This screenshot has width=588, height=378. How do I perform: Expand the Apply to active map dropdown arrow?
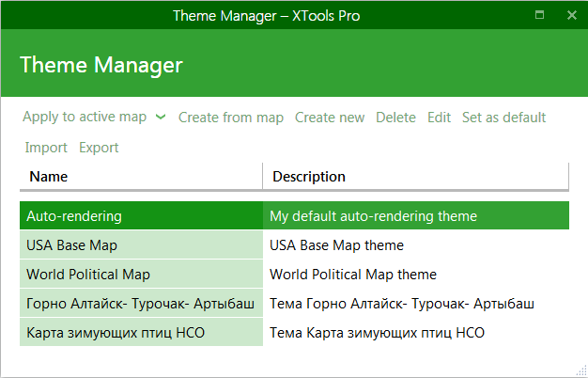(161, 118)
